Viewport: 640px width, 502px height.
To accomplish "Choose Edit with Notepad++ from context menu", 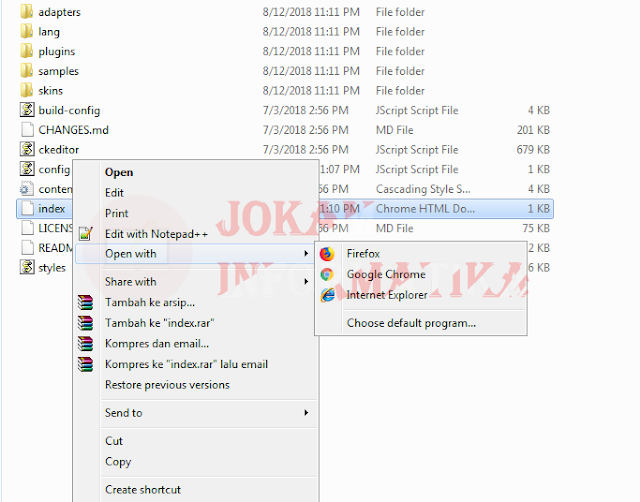I will (156, 234).
